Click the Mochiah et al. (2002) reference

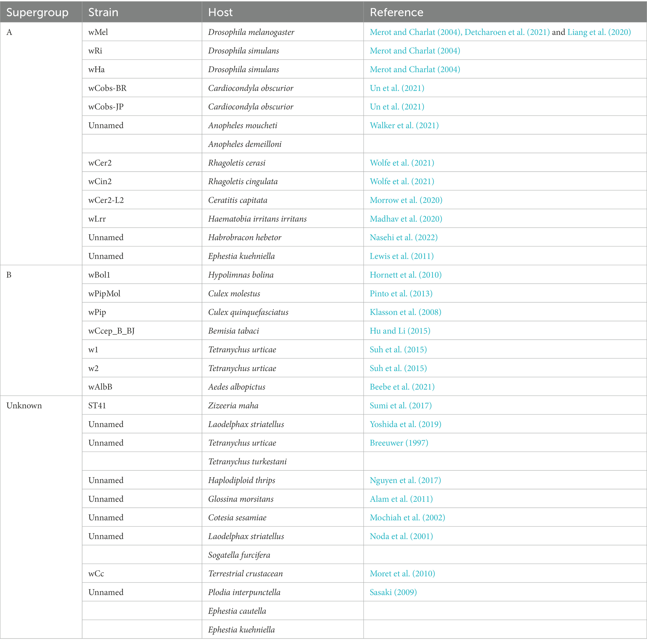(407, 518)
